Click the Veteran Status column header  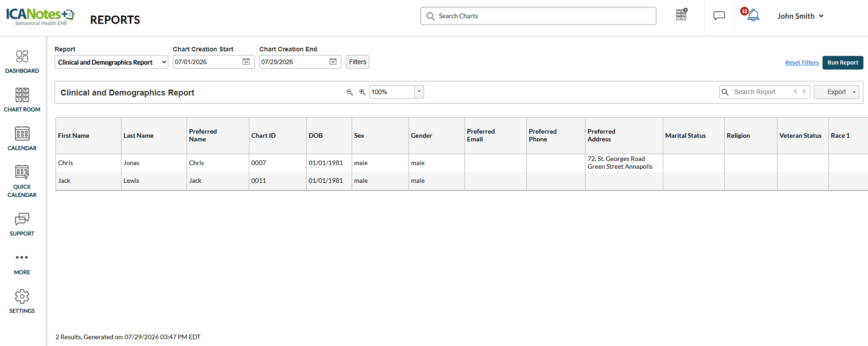pos(803,135)
